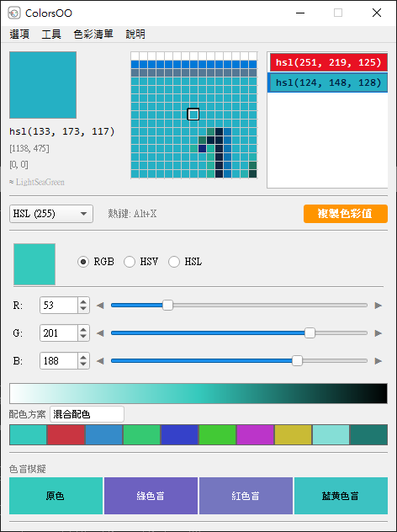
Task: Click the 複製色彩值 orange button
Action: point(346,214)
